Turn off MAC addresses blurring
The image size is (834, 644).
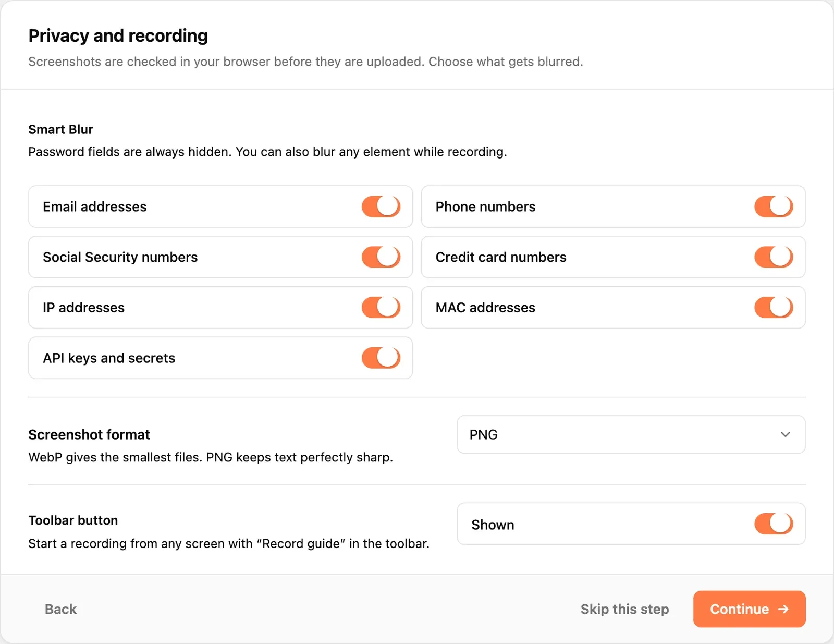click(x=774, y=308)
